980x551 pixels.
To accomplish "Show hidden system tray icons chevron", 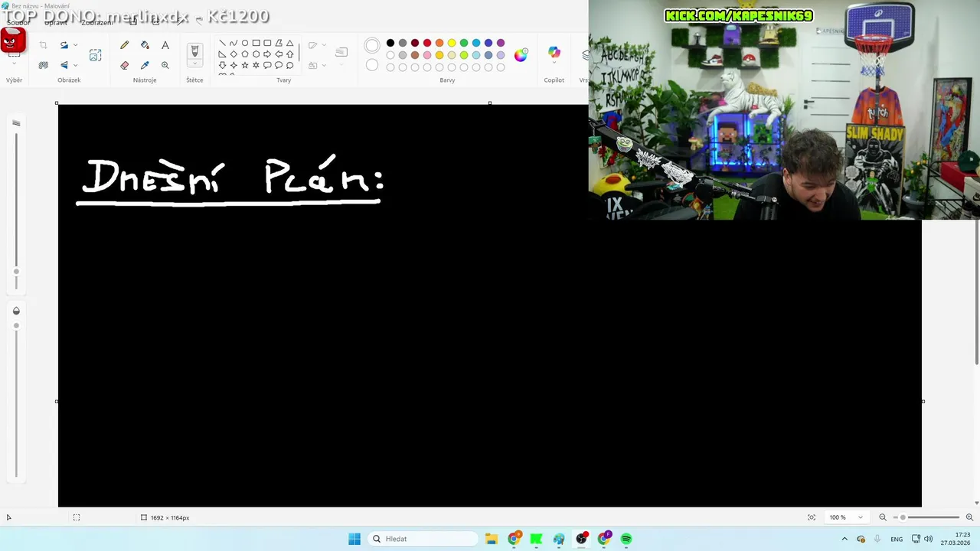I will 844,539.
